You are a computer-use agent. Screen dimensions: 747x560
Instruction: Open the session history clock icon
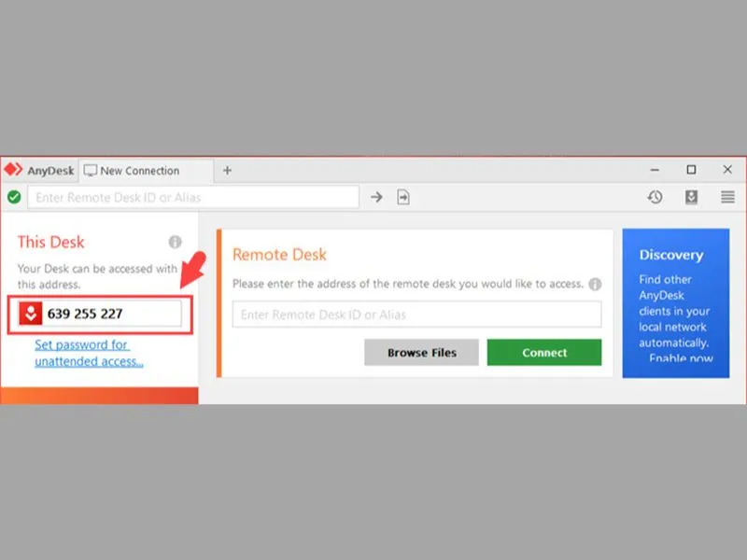[655, 197]
